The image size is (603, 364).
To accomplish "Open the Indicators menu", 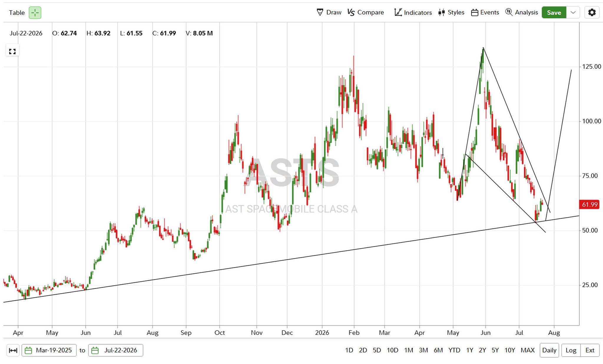I will coord(413,12).
